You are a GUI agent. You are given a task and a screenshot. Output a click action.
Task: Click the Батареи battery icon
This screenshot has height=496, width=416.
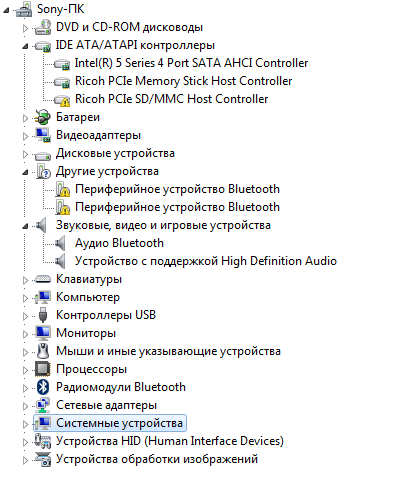click(43, 117)
